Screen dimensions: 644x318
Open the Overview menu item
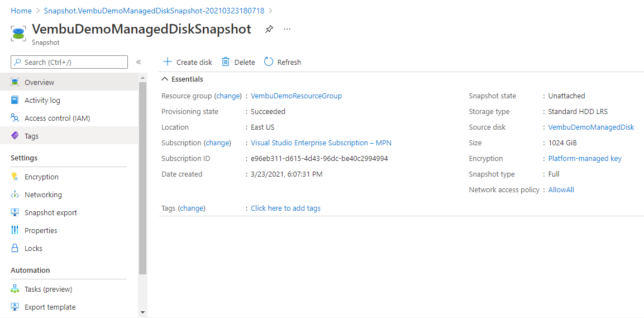pos(69,82)
